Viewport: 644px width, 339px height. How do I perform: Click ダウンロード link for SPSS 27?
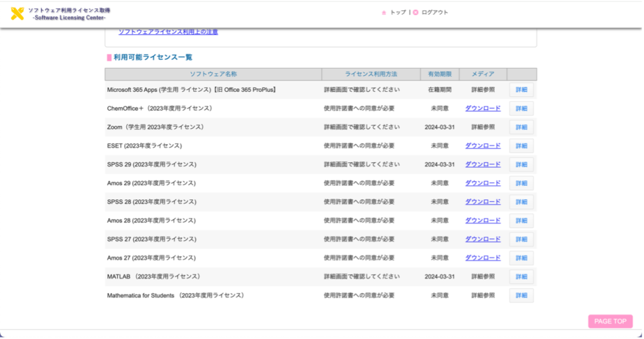(x=482, y=239)
